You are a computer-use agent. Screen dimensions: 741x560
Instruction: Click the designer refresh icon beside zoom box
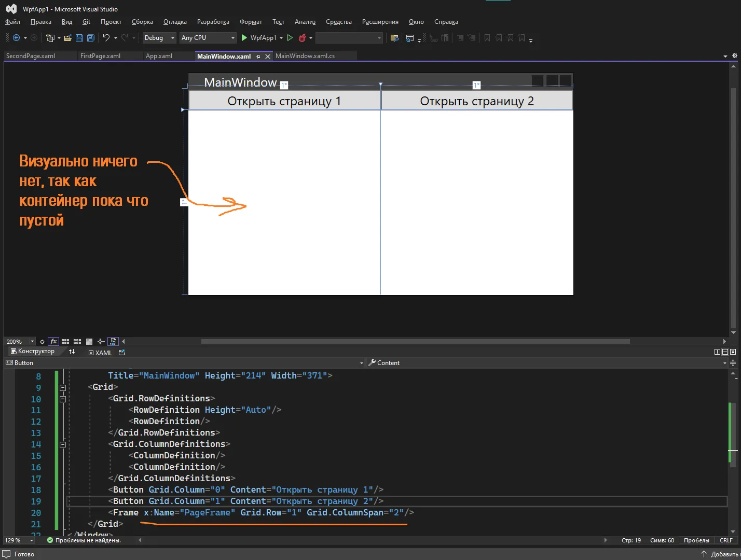click(x=42, y=342)
